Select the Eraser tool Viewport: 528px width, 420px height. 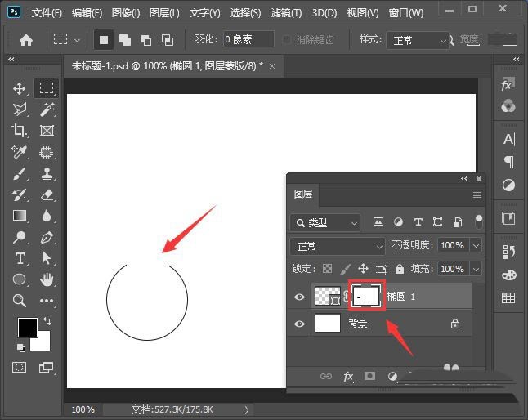(x=47, y=194)
